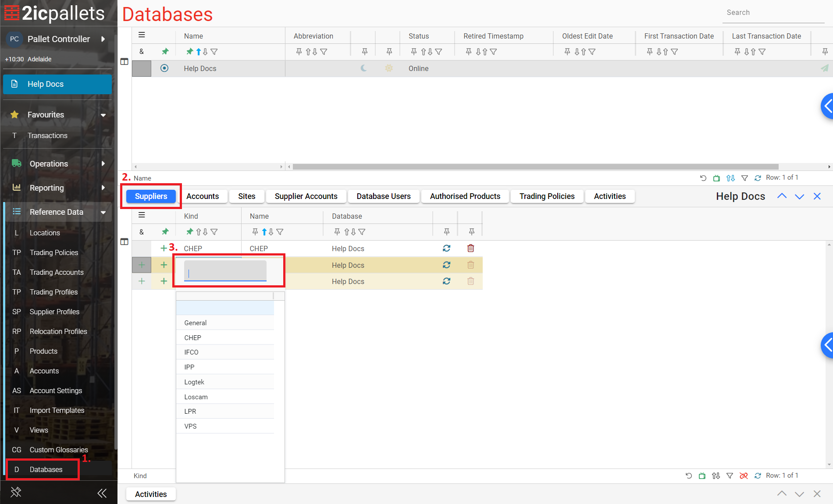Open the hamburger menu in Suppliers grid header
The height and width of the screenshot is (504, 833).
click(142, 215)
